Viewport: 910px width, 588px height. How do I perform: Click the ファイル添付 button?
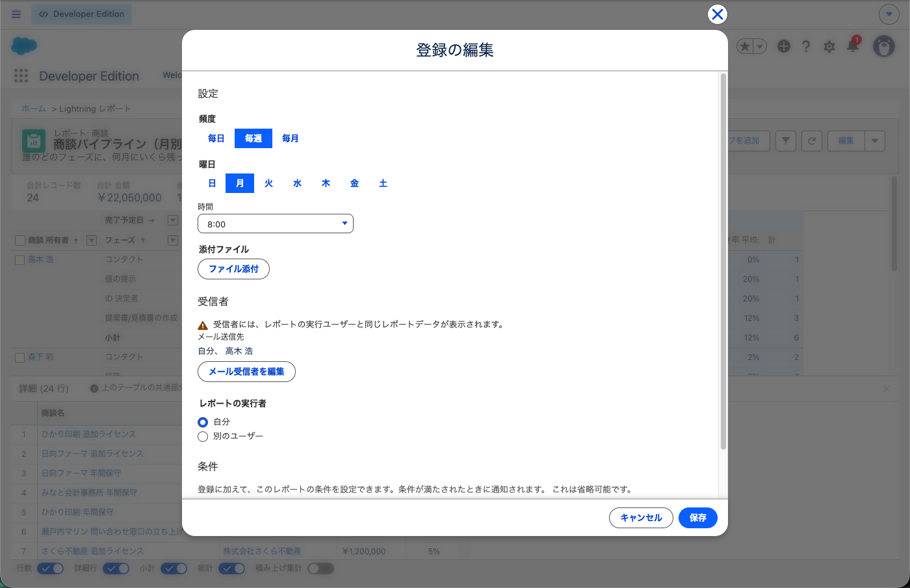click(233, 269)
